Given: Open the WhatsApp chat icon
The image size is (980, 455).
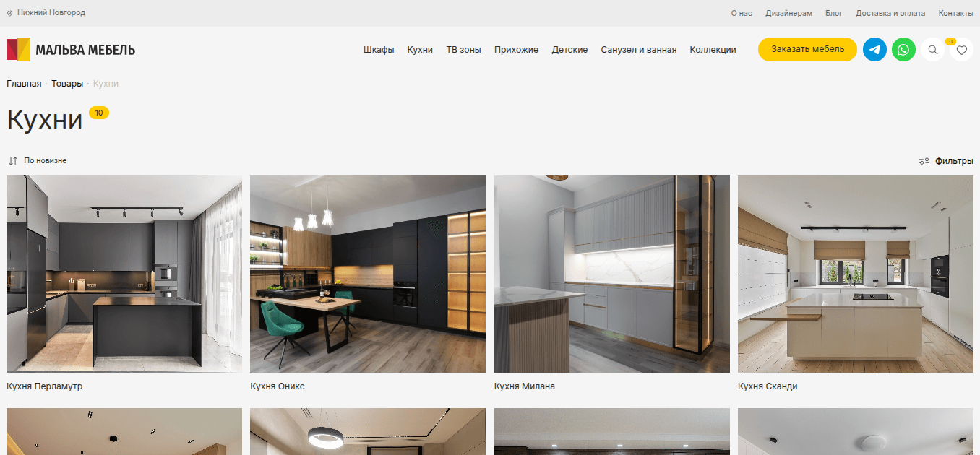Looking at the screenshot, I should (903, 50).
